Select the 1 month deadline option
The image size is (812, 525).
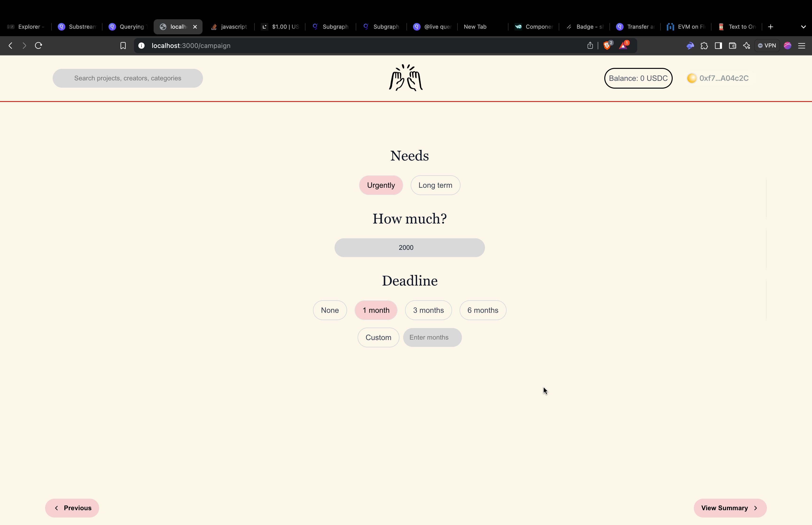[376, 310]
